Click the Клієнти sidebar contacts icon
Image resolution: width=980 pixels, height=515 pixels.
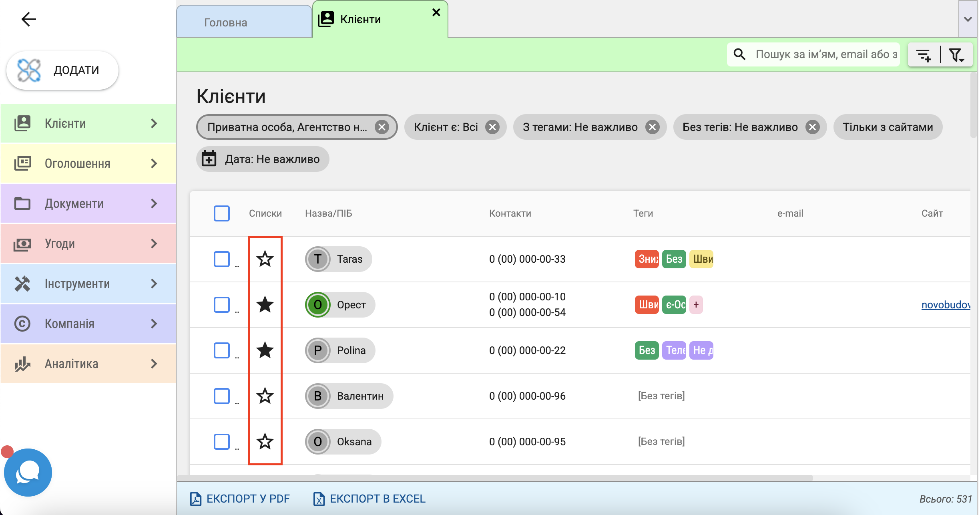click(x=22, y=123)
